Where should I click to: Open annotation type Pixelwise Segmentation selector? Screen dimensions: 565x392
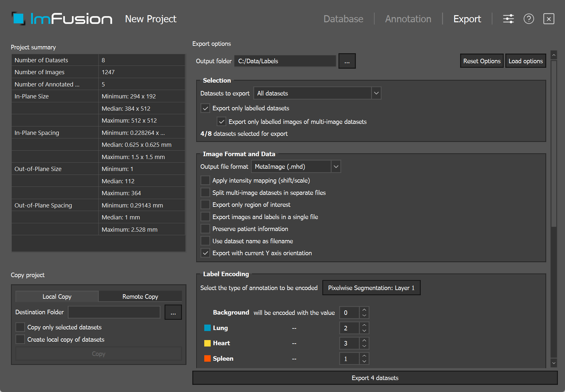[371, 288]
